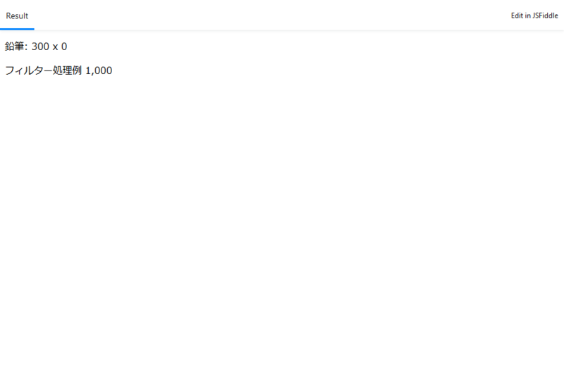Click the word in between Edit and JSFiddle
564x392 pixels.
coord(528,16)
